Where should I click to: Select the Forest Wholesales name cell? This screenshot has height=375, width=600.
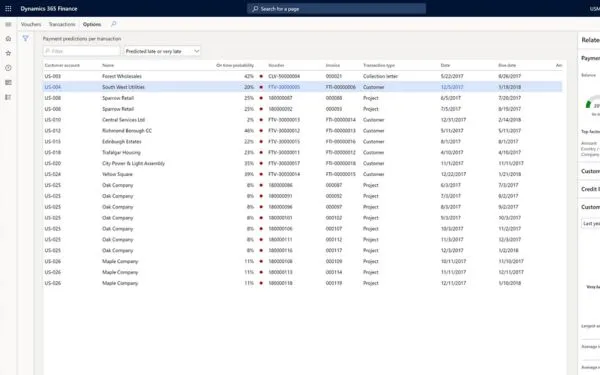122,76
